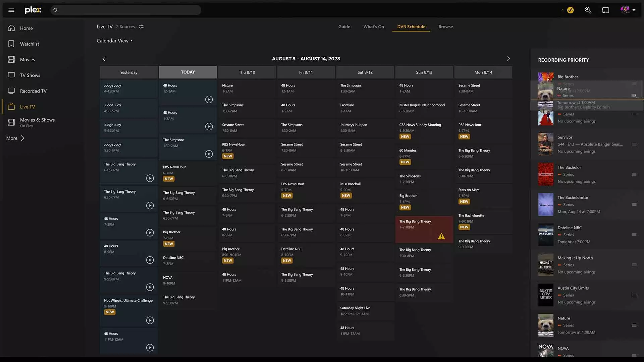644x362 pixels.
Task: Click The Bachelorette priority drag handle
Action: [x=634, y=204]
